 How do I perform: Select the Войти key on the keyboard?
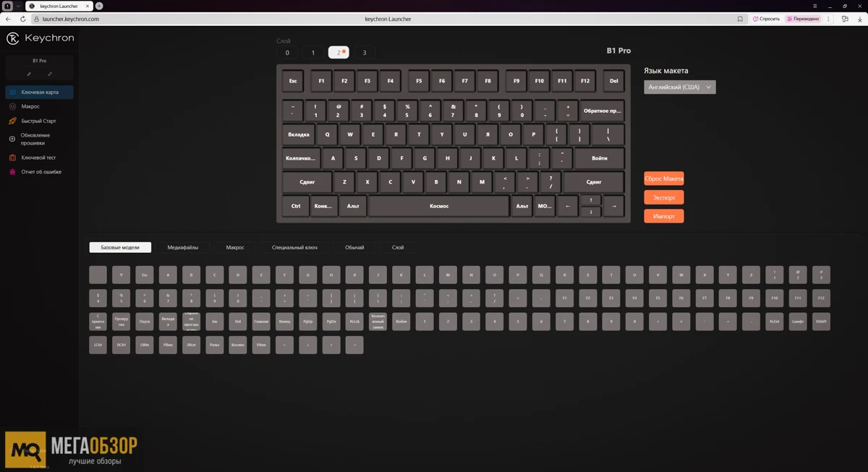(x=600, y=158)
